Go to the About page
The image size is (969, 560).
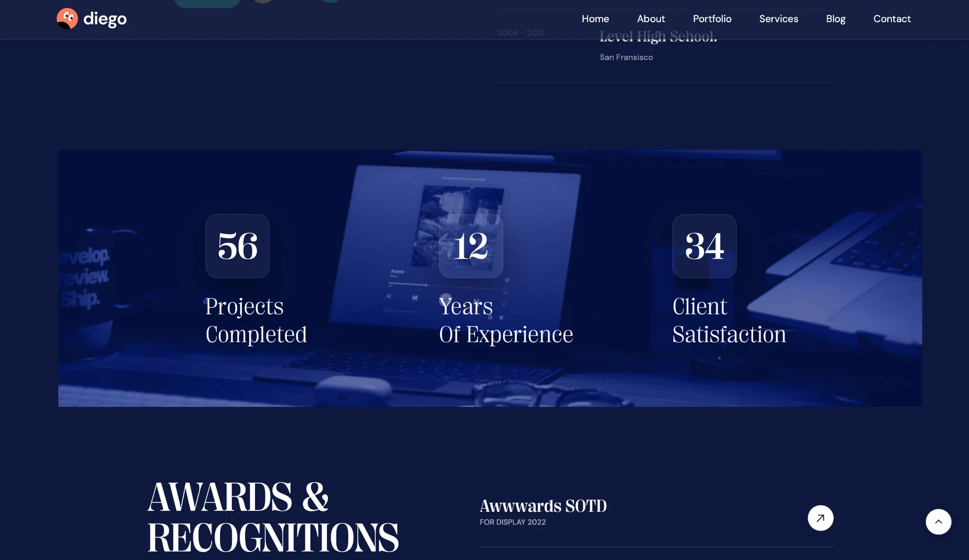(651, 19)
